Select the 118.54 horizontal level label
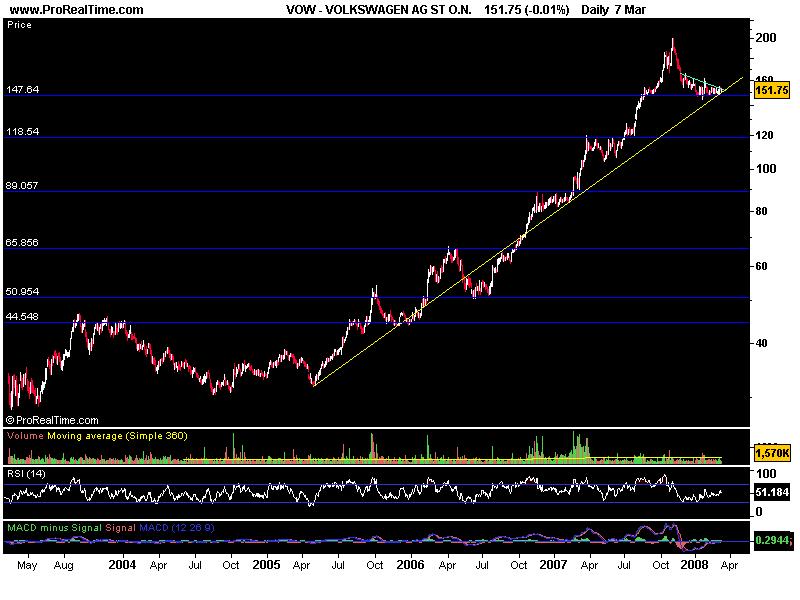Viewport: 800px width, 600px height. coord(22,131)
